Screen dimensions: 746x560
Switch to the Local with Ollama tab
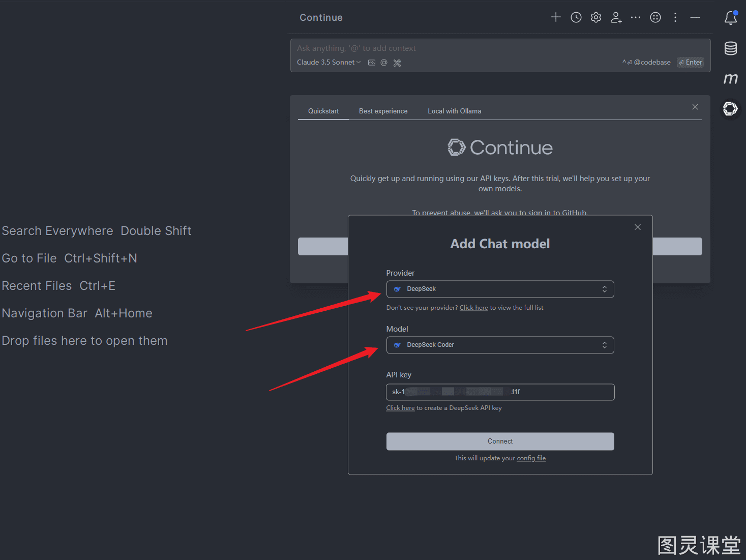pos(455,111)
